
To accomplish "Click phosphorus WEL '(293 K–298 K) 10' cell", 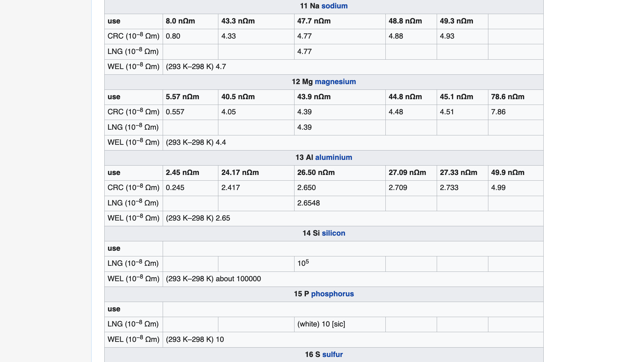I will [195, 340].
